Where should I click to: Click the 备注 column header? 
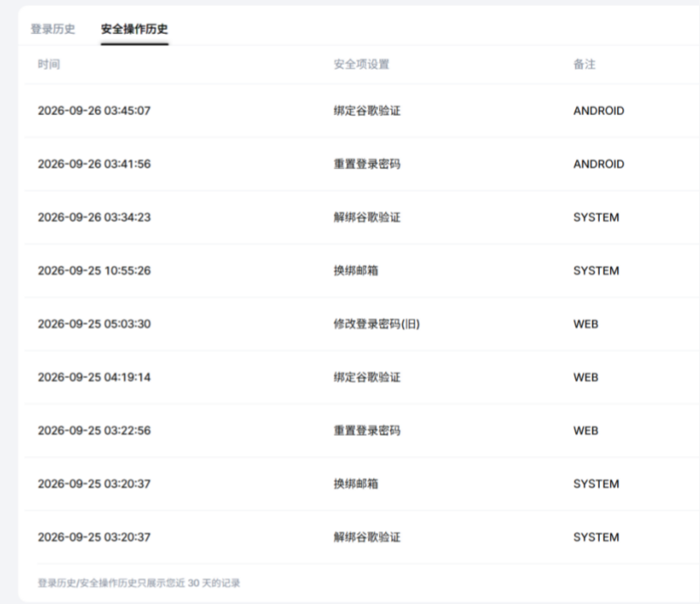pos(584,64)
